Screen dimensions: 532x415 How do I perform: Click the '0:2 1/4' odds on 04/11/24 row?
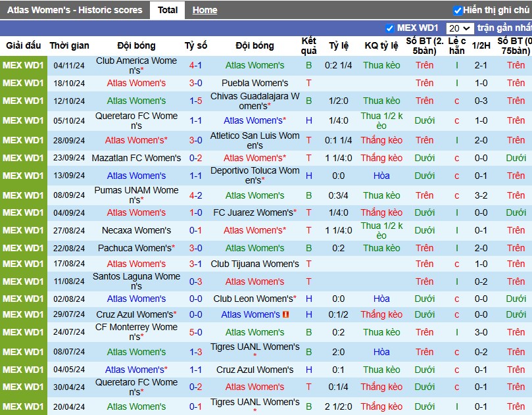click(x=338, y=66)
